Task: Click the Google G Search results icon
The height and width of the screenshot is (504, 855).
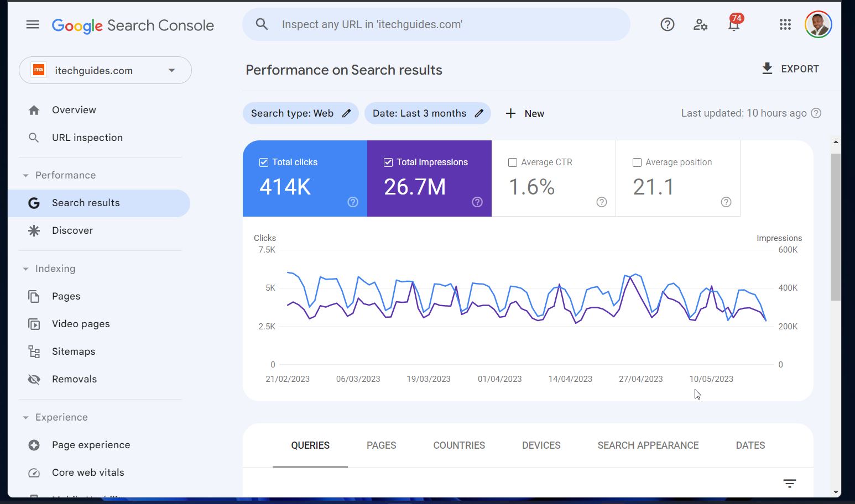Action: [x=34, y=203]
